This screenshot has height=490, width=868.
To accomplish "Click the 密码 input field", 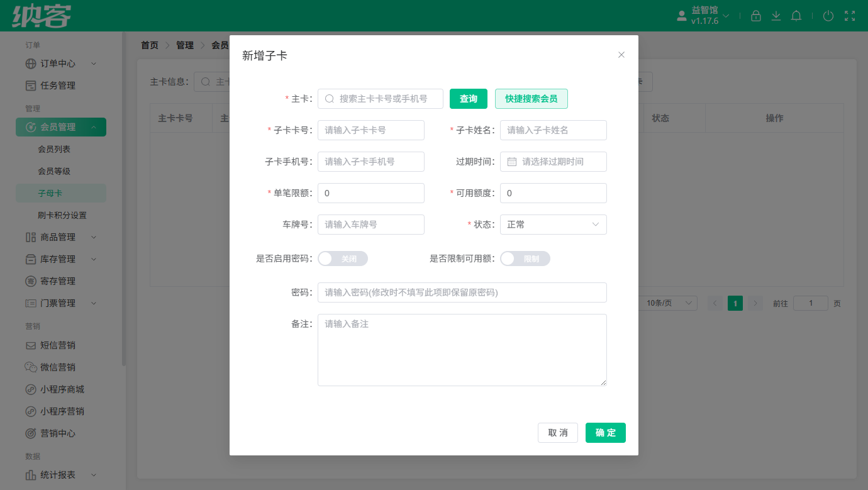I will (462, 292).
